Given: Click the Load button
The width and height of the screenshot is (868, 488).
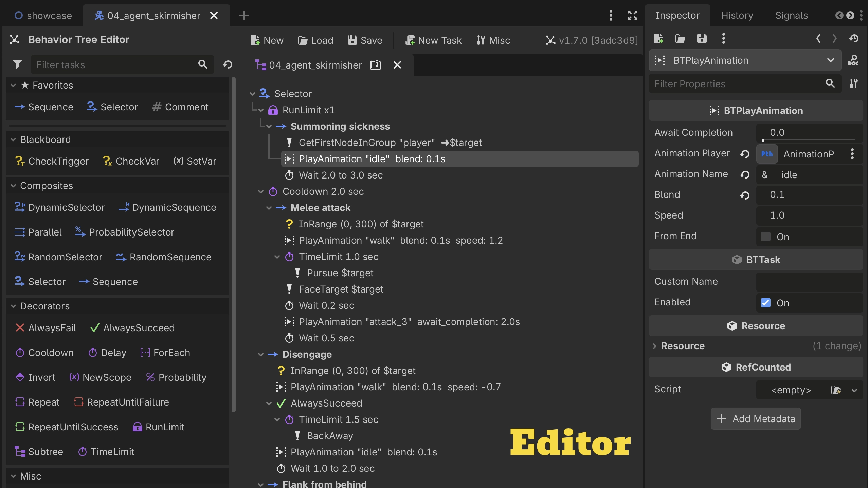Looking at the screenshot, I should tap(315, 40).
